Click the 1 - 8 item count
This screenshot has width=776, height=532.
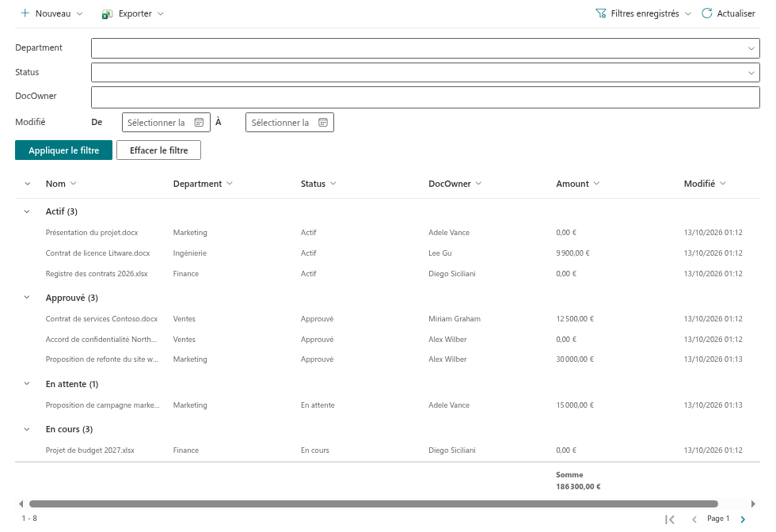pyautogui.click(x=29, y=518)
